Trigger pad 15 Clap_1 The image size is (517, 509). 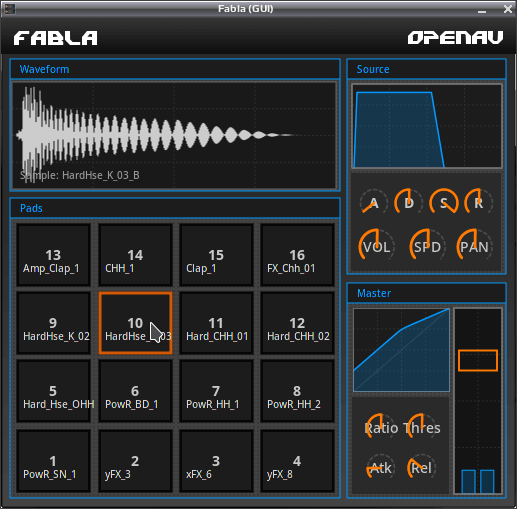[216, 255]
